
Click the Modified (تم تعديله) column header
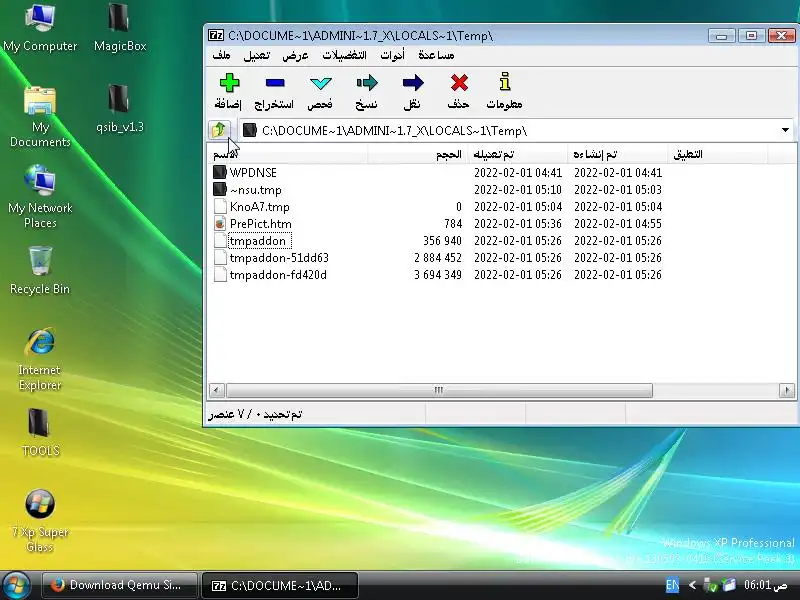(x=517, y=154)
